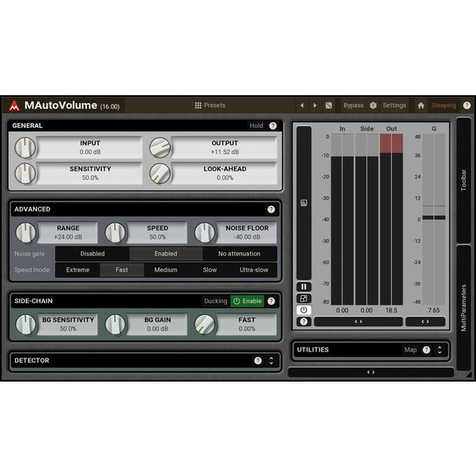This screenshot has width=476, height=476.
Task: Click the meter popup window icon
Action: pyautogui.click(x=304, y=299)
